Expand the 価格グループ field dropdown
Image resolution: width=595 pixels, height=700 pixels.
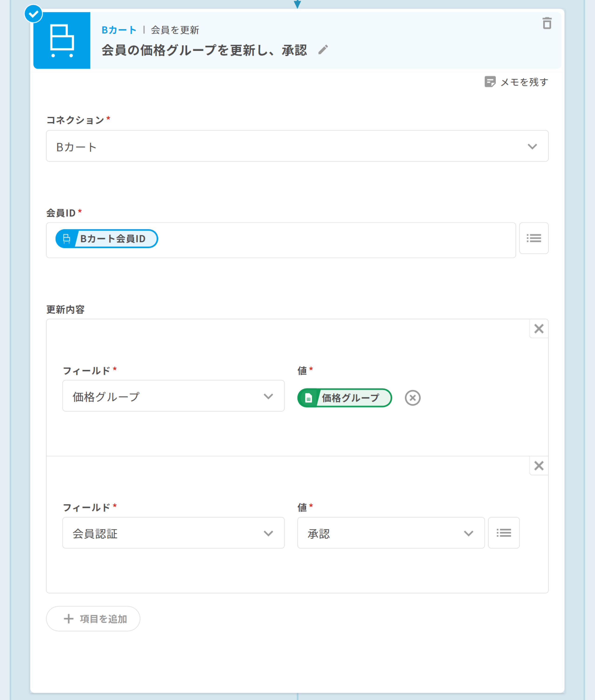(x=173, y=396)
